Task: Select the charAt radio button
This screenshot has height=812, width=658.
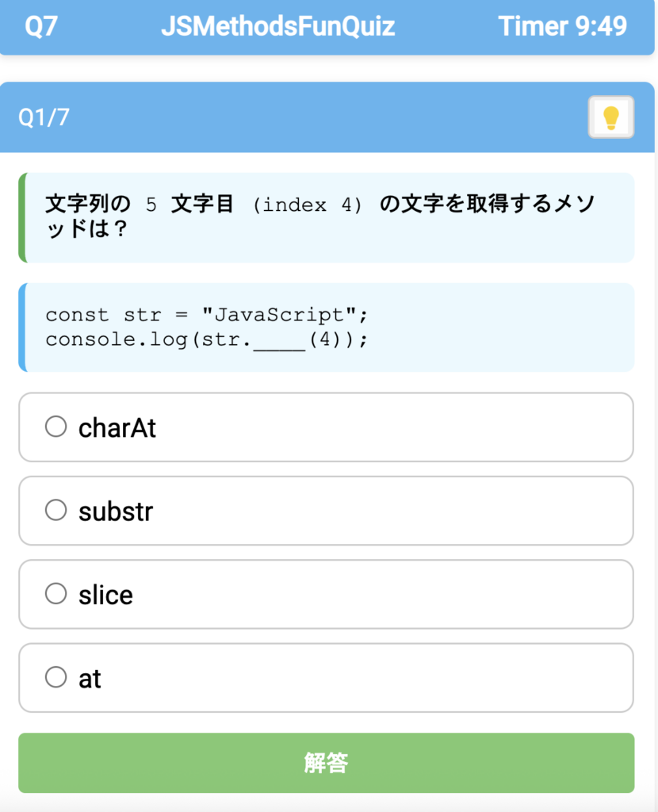Action: click(x=56, y=427)
